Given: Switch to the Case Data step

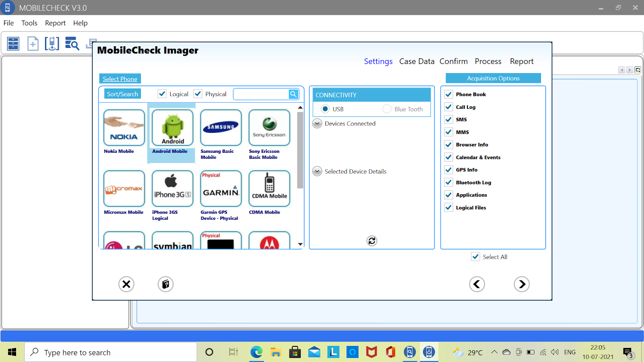Looking at the screenshot, I should click(417, 61).
